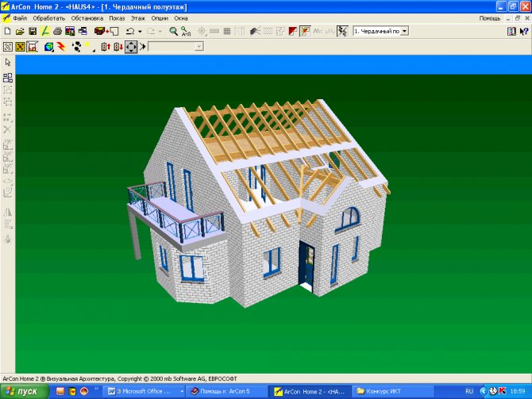Select the arrow pointer tool in left sidebar

tap(8, 62)
